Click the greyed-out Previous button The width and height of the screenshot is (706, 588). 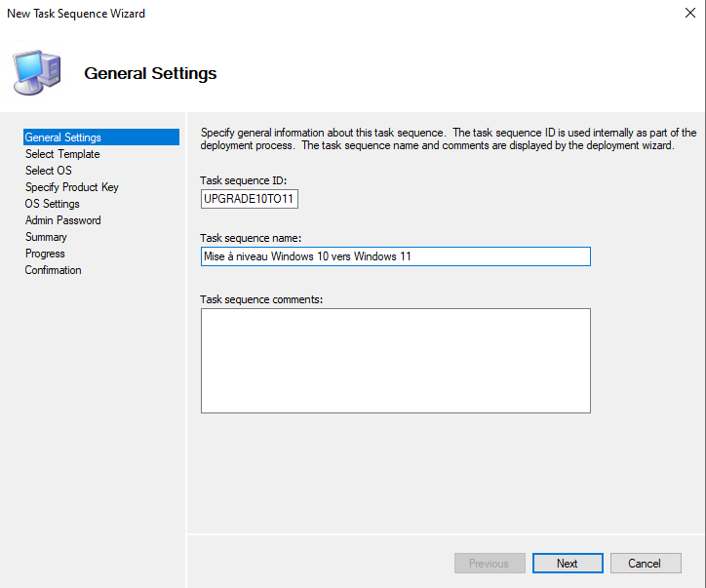[489, 563]
